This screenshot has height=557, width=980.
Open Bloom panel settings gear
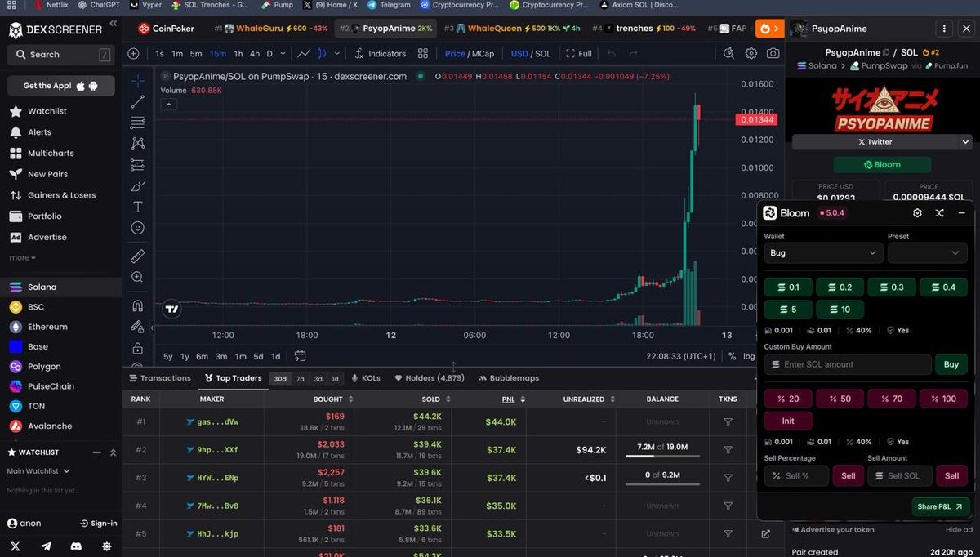click(x=917, y=212)
